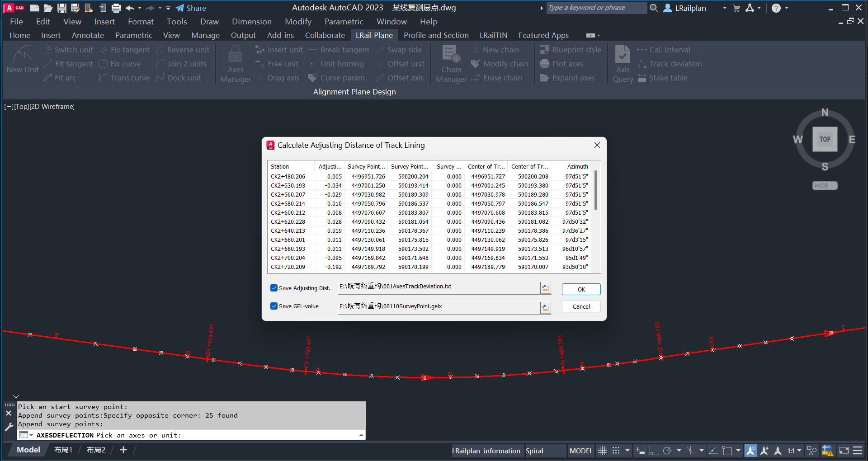868x461 pixels.
Task: Click the Clean Screen icon in status bar
Action: 844,451
